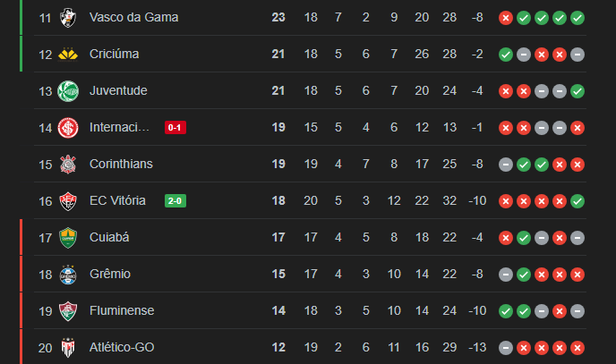Open the Corinthians team name link
Image resolution: width=616 pixels, height=364 pixels.
point(121,164)
